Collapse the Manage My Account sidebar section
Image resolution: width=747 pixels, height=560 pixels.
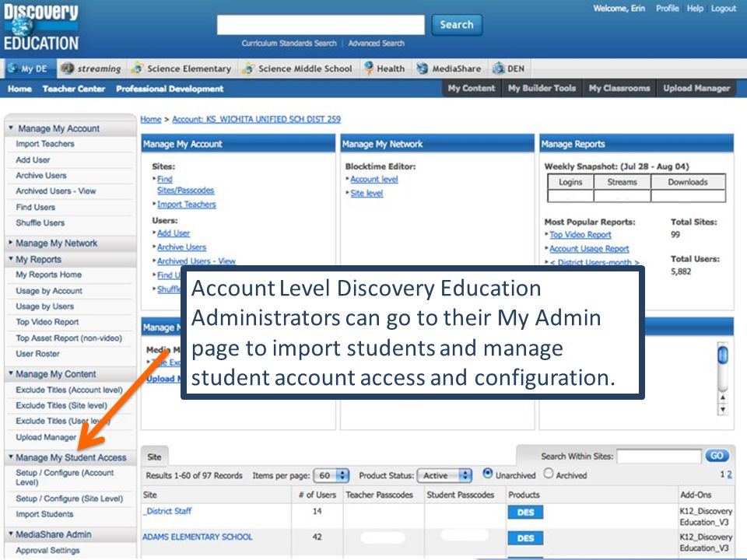(10, 128)
